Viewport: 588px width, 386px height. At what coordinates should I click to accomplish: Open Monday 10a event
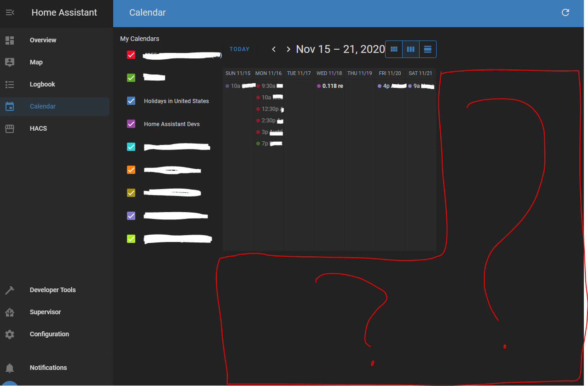(269, 98)
